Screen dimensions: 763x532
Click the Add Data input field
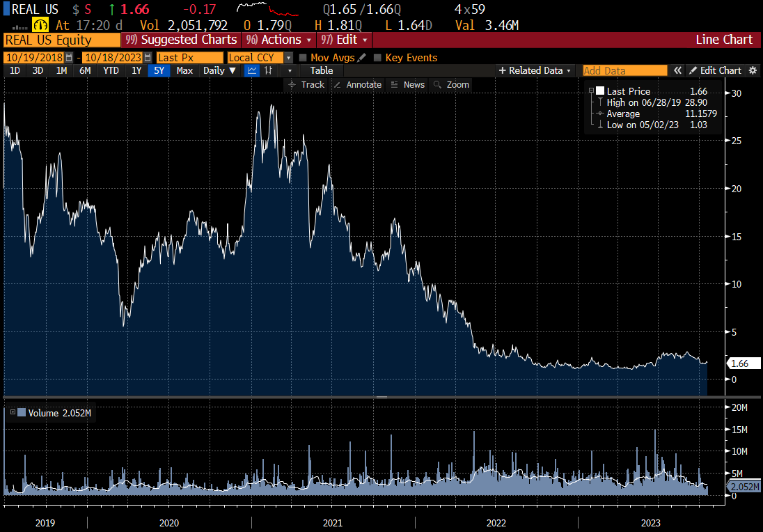[624, 70]
